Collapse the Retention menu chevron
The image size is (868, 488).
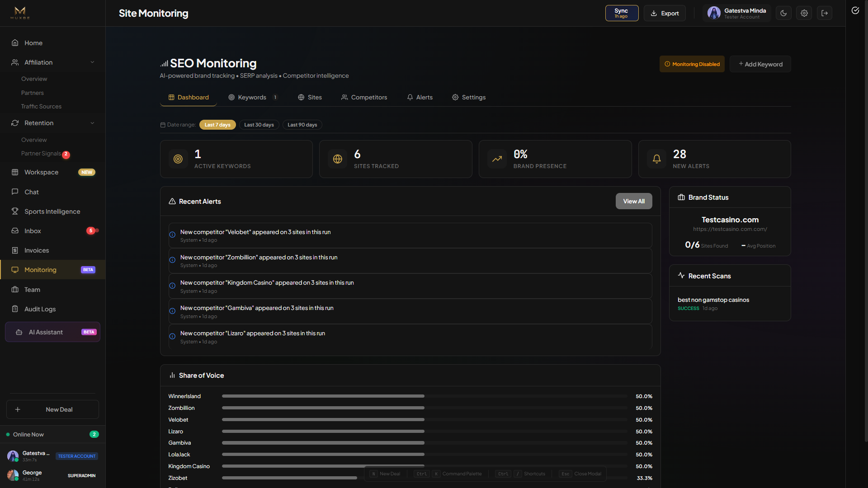tap(92, 123)
